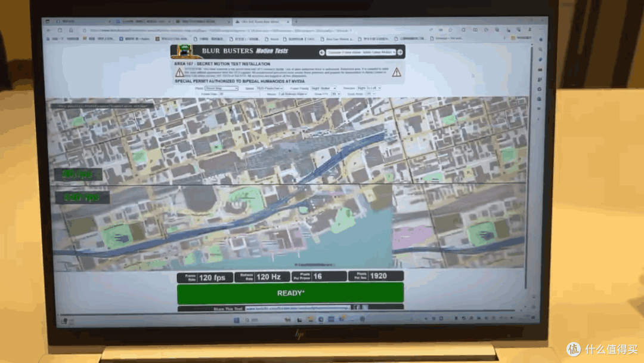
Task: Click the browser address bar
Action: tap(255, 30)
